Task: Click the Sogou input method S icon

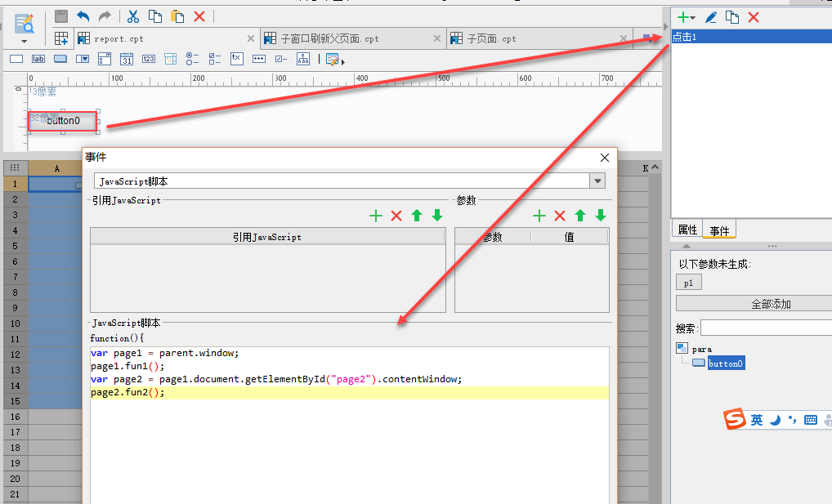Action: (x=735, y=419)
